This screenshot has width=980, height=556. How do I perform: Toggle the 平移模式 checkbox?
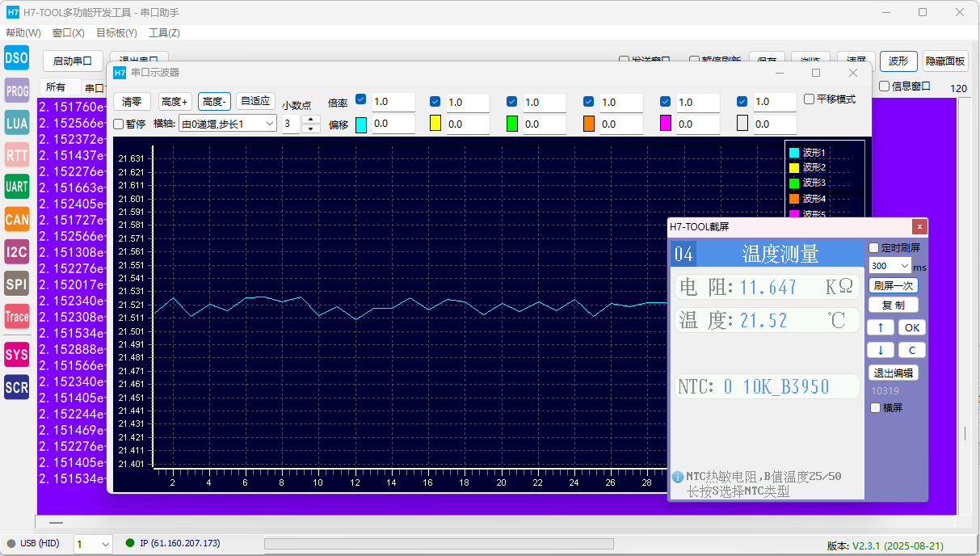(810, 99)
